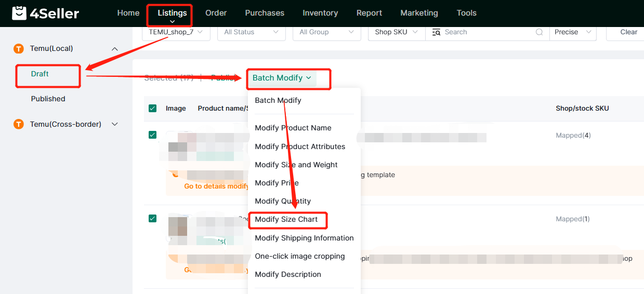This screenshot has width=644, height=294.
Task: Open the Purchases tab
Action: 265,13
